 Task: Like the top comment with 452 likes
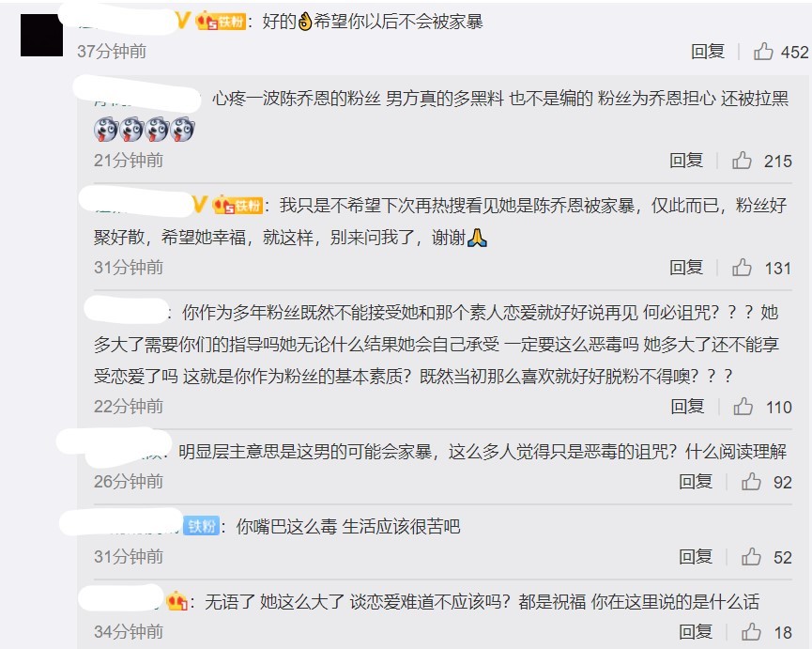[x=763, y=52]
